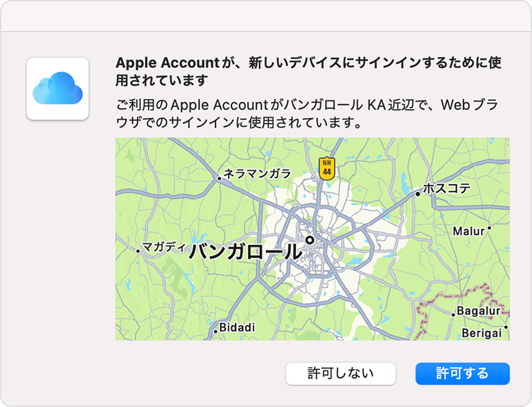Click the Bidadi town marker dot
The image size is (532, 407).
(x=215, y=331)
